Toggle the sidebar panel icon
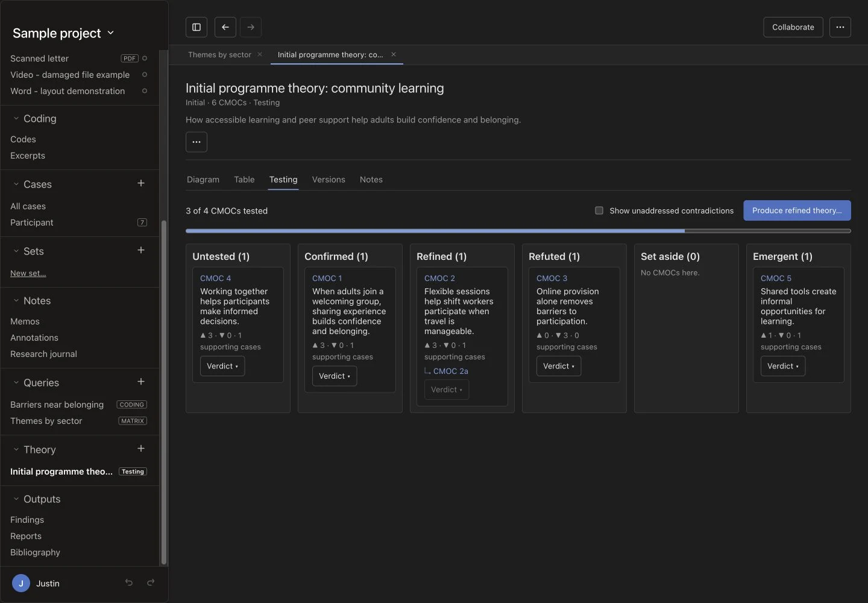The width and height of the screenshot is (868, 603). (x=197, y=27)
